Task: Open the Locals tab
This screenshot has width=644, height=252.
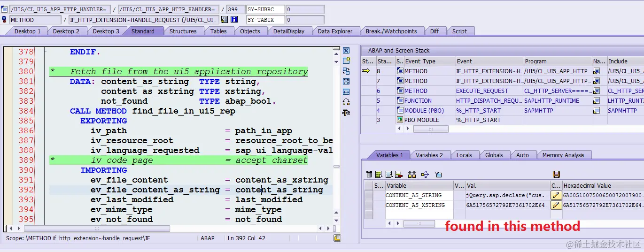Action: (464, 155)
